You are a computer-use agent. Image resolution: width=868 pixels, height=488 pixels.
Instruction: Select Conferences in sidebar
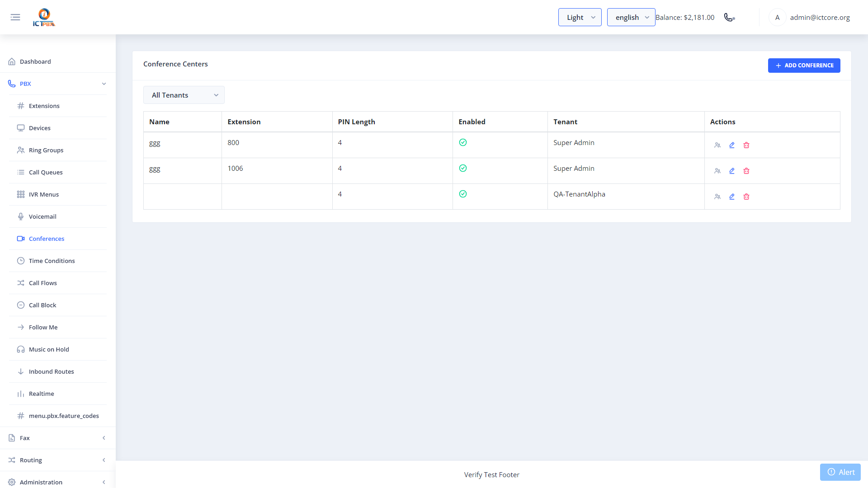coord(58,239)
